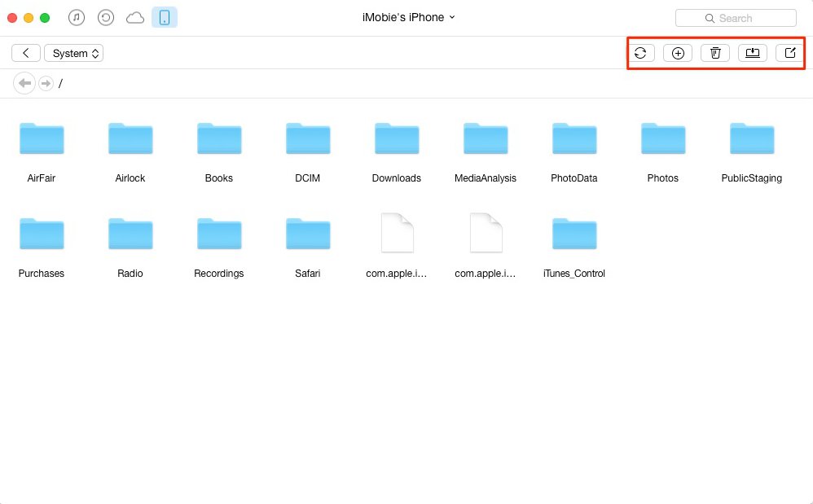The width and height of the screenshot is (813, 504).
Task: Open the iTunes Library music icon
Action: pyautogui.click(x=77, y=18)
